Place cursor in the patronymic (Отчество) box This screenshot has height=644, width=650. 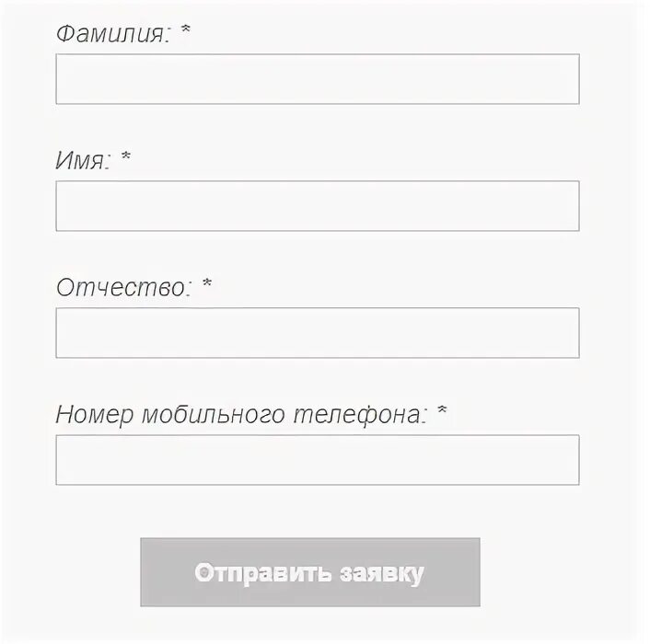pyautogui.click(x=318, y=333)
